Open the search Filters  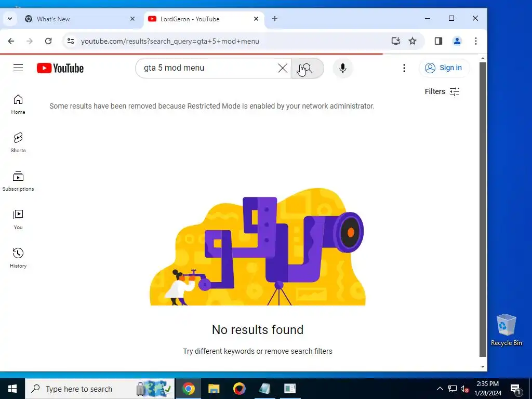pyautogui.click(x=442, y=91)
